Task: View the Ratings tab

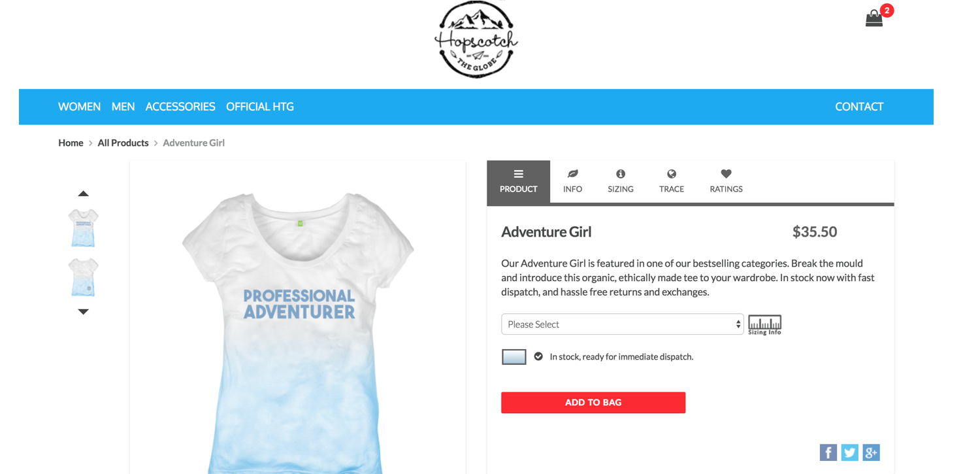Action: coord(727,181)
